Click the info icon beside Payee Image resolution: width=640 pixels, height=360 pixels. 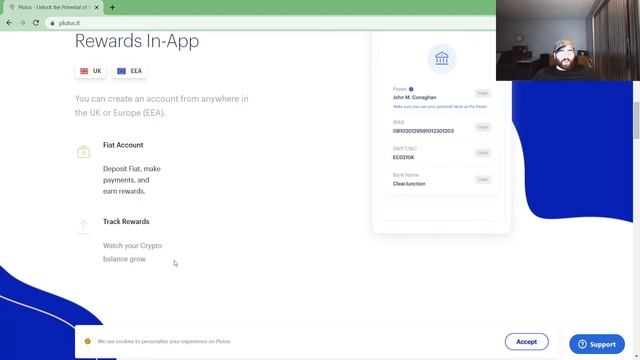[411, 89]
